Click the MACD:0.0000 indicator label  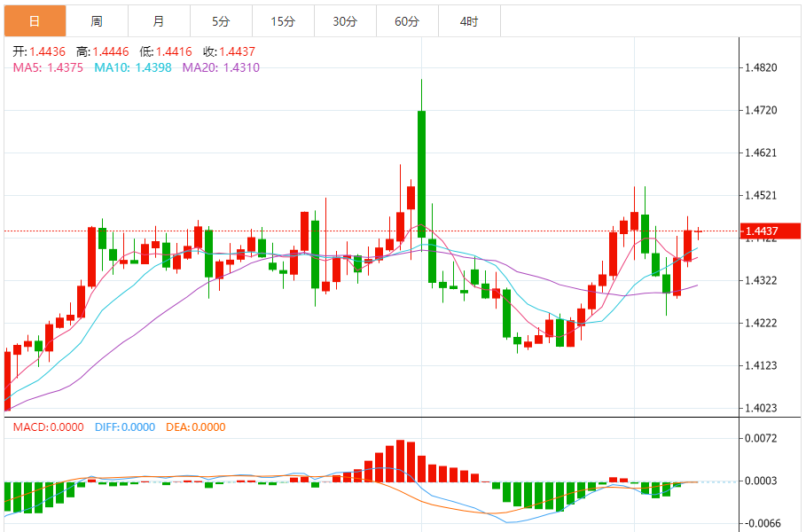tap(48, 427)
